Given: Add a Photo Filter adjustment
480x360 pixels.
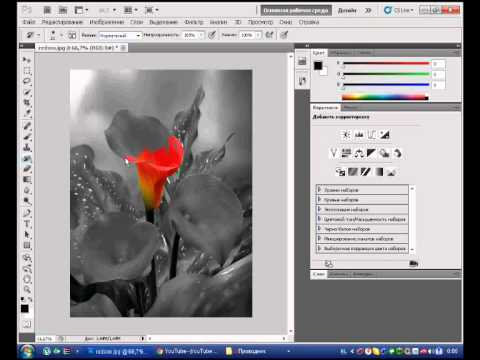Looking at the screenshot, I should coord(384,153).
